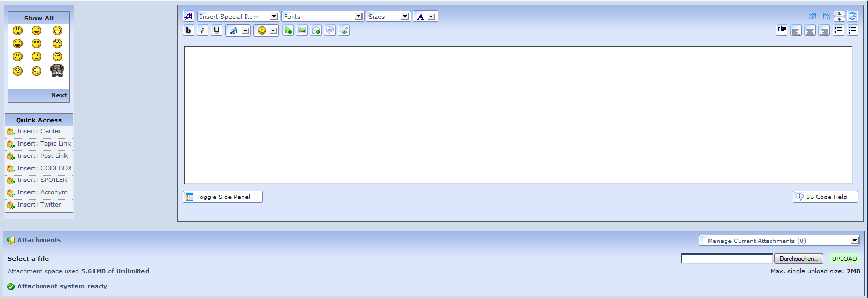The image size is (868, 298).
Task: Open the text style 'aI' dropdown
Action: [x=238, y=31]
